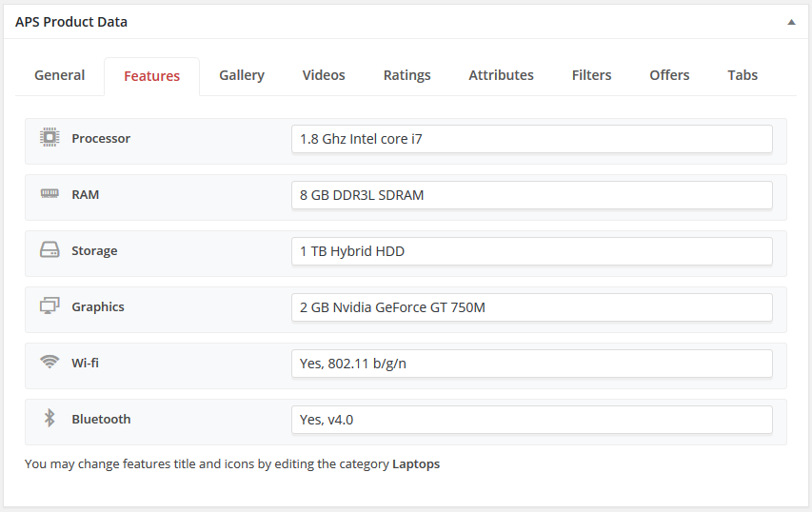Click the Storage label text
Viewport: 812px width, 512px height.
(94, 250)
